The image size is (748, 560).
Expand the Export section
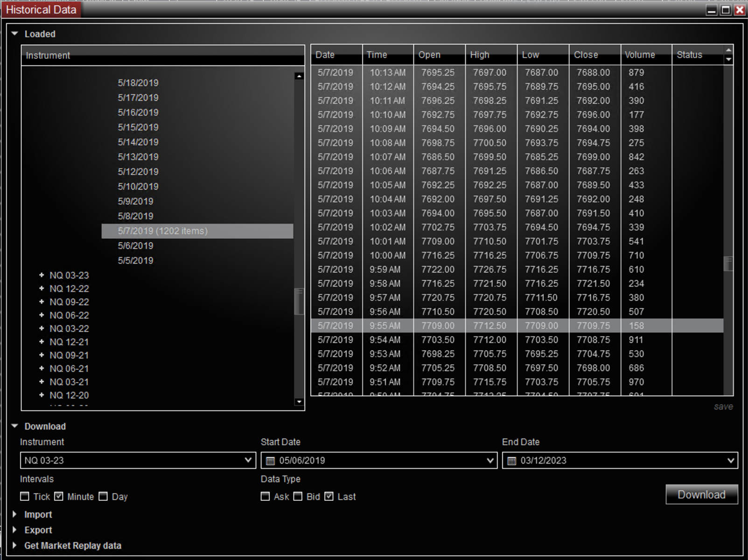[14, 530]
